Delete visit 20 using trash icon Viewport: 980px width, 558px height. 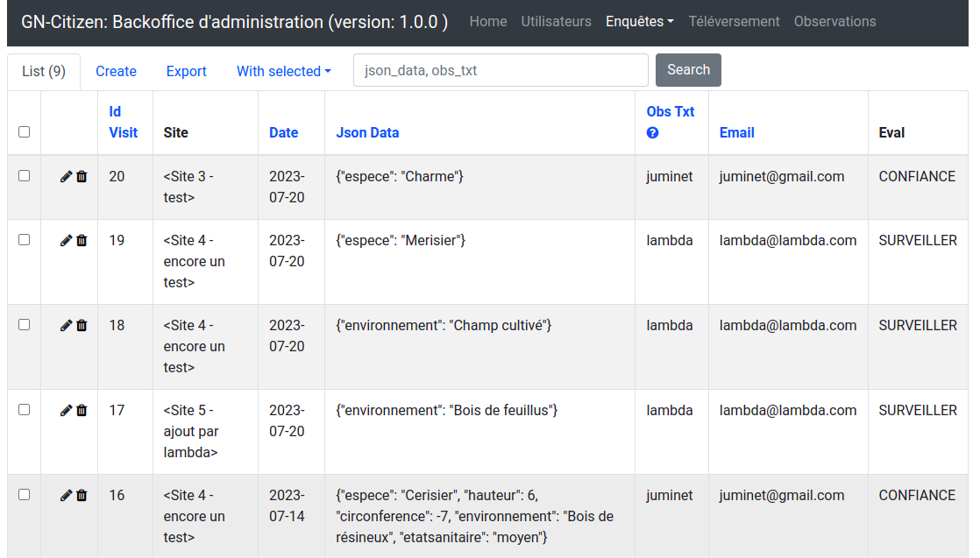82,177
